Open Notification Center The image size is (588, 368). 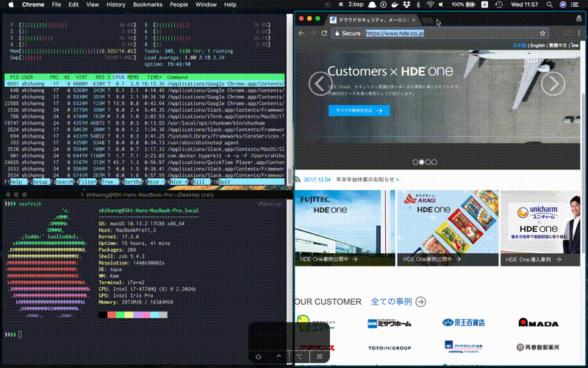point(575,4)
